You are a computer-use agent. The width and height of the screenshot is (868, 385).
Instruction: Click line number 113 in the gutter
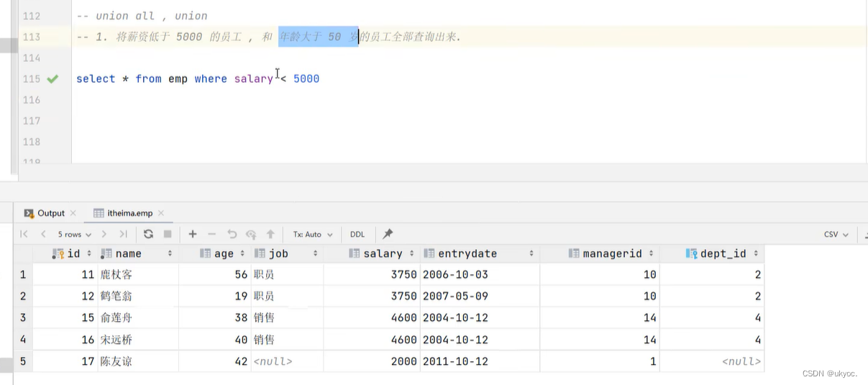pyautogui.click(x=32, y=37)
